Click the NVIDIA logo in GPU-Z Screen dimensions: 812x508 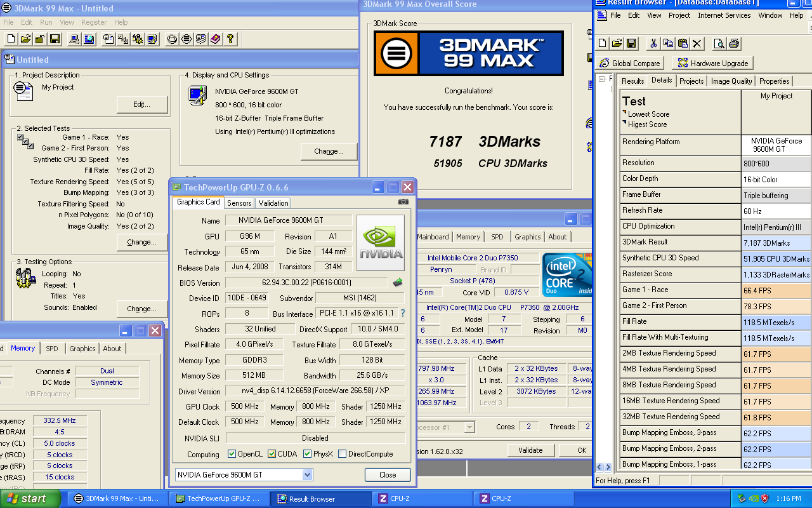381,243
